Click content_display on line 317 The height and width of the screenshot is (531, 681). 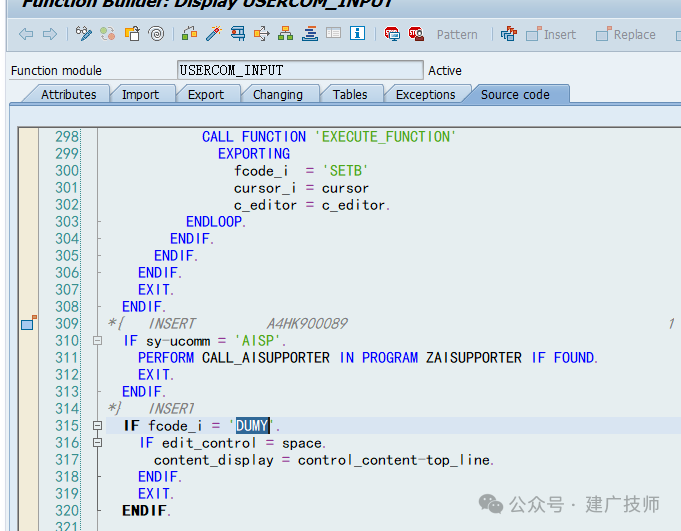(214, 460)
